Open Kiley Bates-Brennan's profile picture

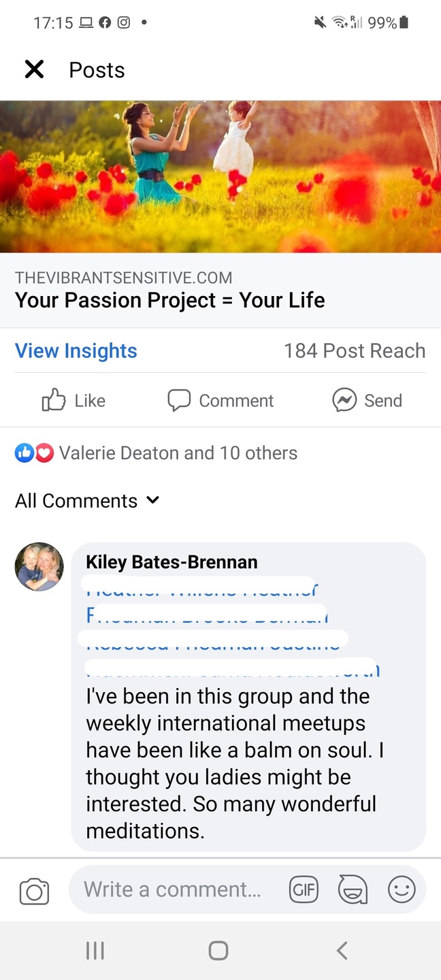click(x=39, y=567)
